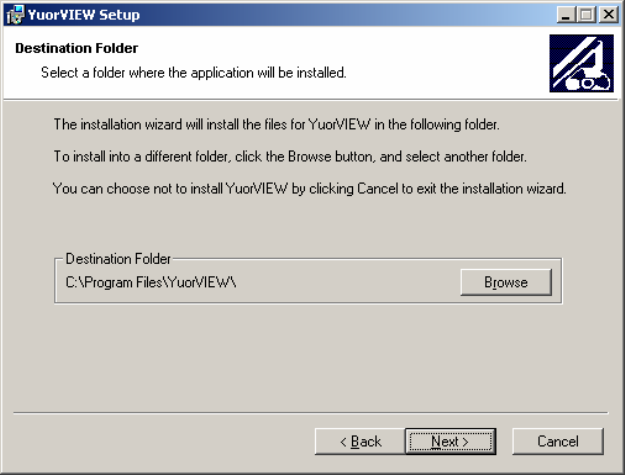This screenshot has height=475, width=625.
Task: Proceed with the Next button
Action: [450, 441]
